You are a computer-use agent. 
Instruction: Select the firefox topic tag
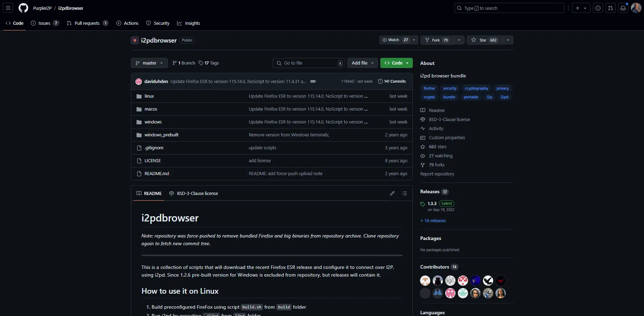[429, 88]
